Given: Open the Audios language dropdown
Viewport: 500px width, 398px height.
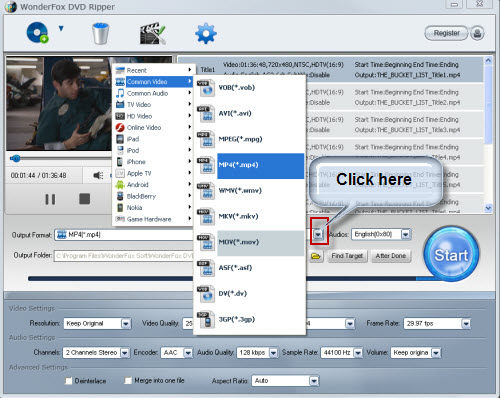Looking at the screenshot, I should point(405,234).
